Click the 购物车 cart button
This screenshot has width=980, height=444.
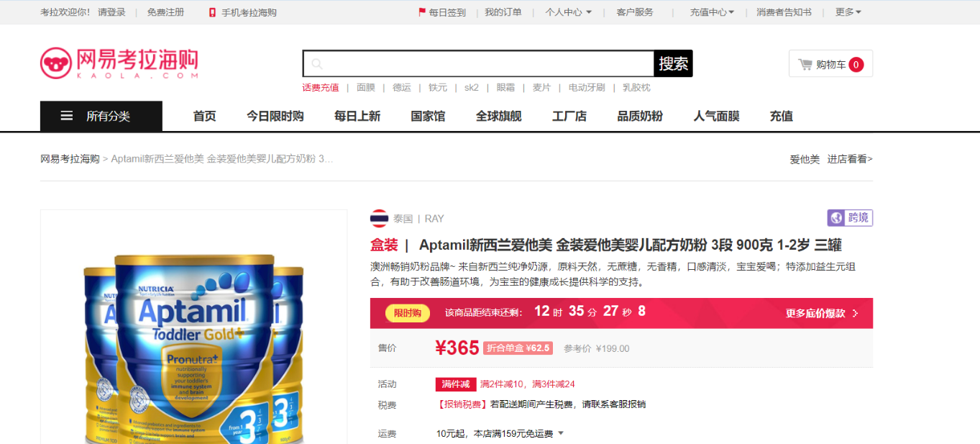(830, 64)
